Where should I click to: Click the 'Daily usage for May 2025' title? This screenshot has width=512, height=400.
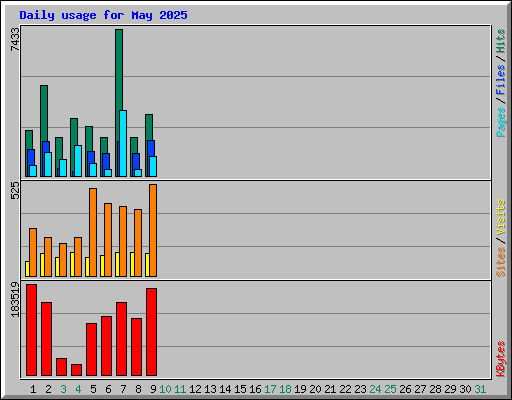(103, 15)
